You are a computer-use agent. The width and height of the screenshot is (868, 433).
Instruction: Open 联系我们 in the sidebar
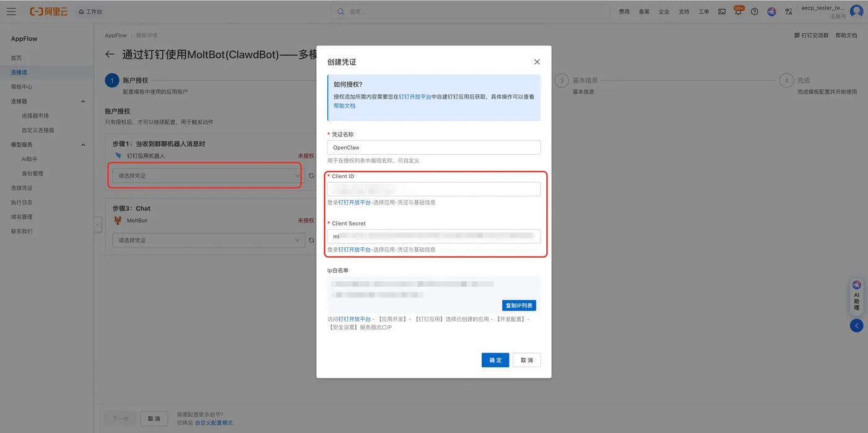click(22, 231)
